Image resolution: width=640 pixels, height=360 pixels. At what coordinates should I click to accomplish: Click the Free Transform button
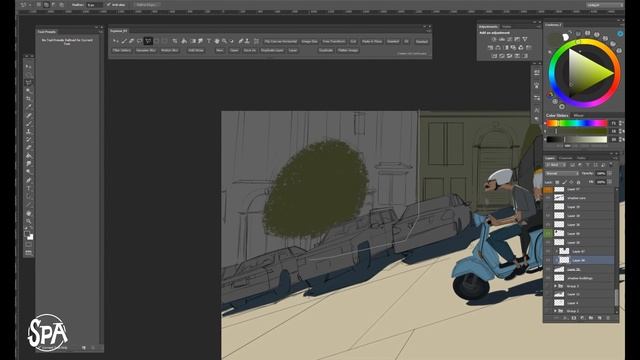click(x=334, y=41)
